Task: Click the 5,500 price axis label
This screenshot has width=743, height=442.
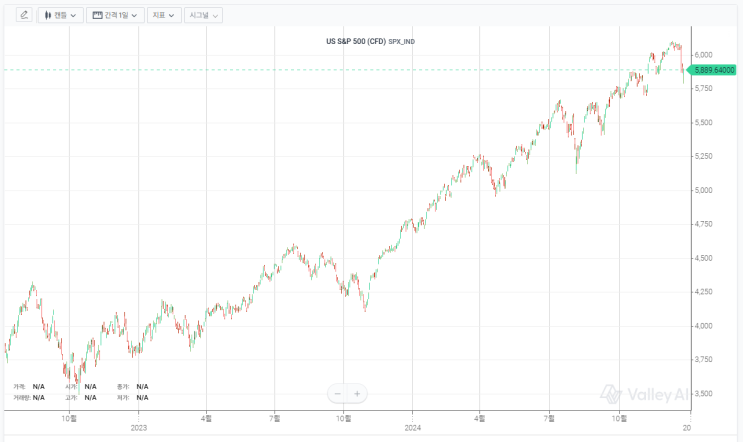Action: [x=704, y=123]
